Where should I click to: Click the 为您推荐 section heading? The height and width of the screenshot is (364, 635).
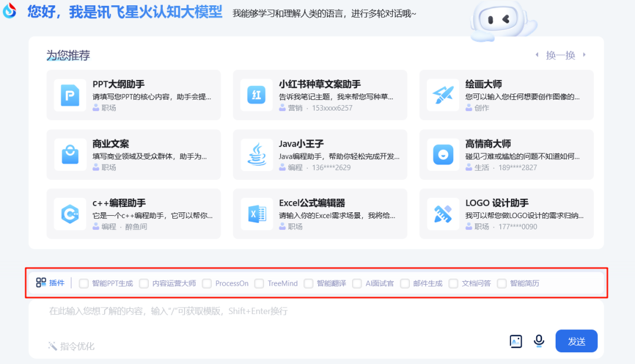point(68,55)
